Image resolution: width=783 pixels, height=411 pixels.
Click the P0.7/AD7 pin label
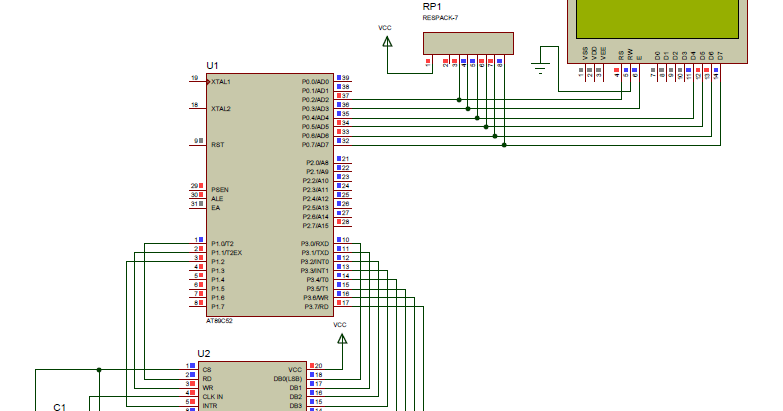[315, 145]
